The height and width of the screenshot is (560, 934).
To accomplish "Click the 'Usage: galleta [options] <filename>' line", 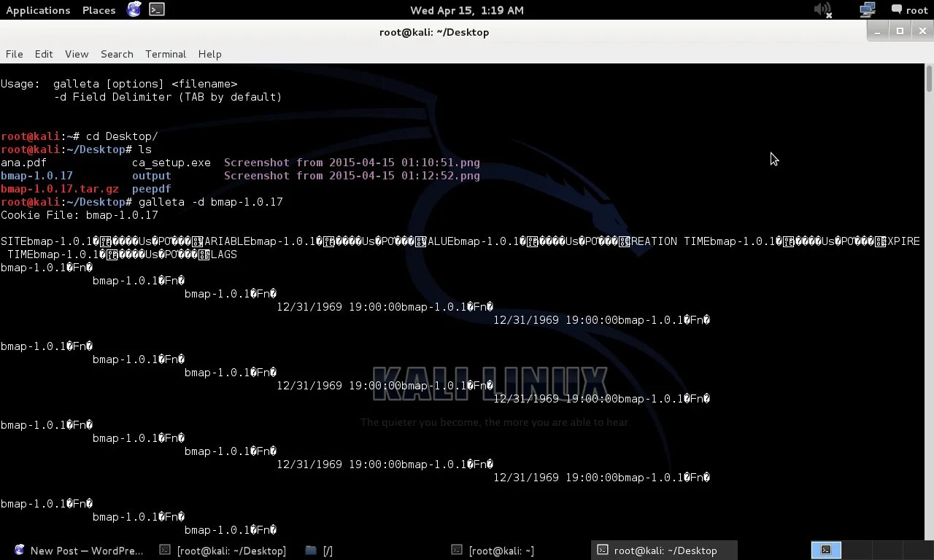I will coord(119,84).
